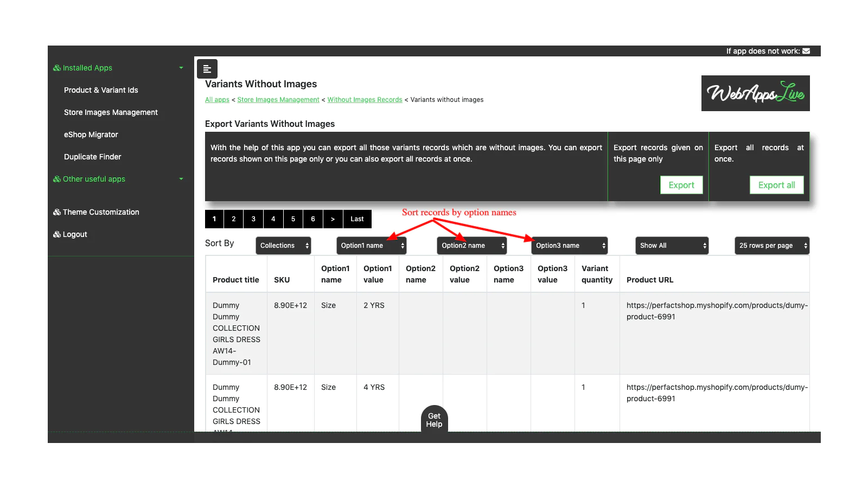
Task: Open the Show All filter dropdown
Action: coord(672,246)
